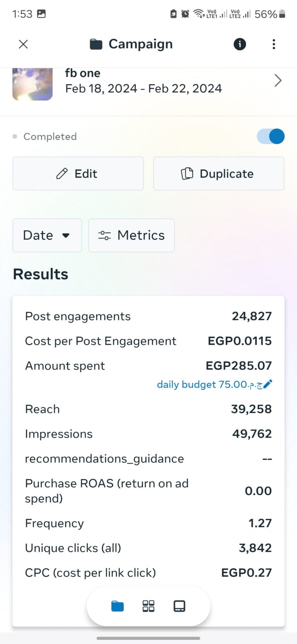Expand the Date dropdown filter
Viewport: 297px width, 644px height.
(47, 235)
